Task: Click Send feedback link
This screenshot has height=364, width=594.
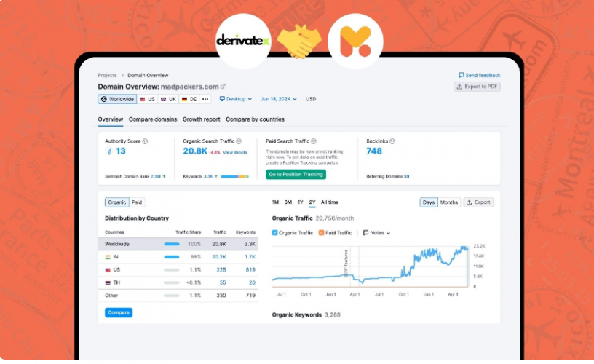Action: 479,75
